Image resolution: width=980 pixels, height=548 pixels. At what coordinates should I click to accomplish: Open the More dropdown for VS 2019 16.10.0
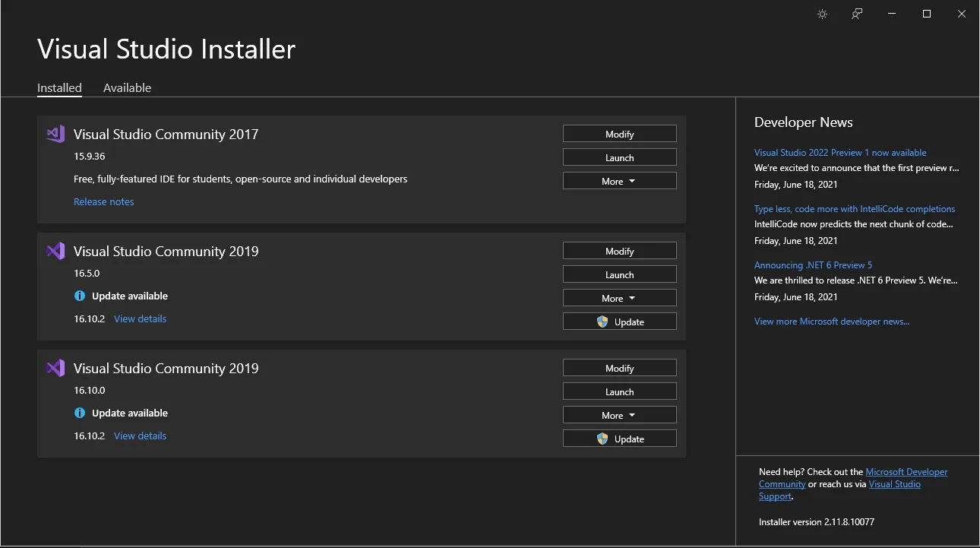[x=619, y=415]
